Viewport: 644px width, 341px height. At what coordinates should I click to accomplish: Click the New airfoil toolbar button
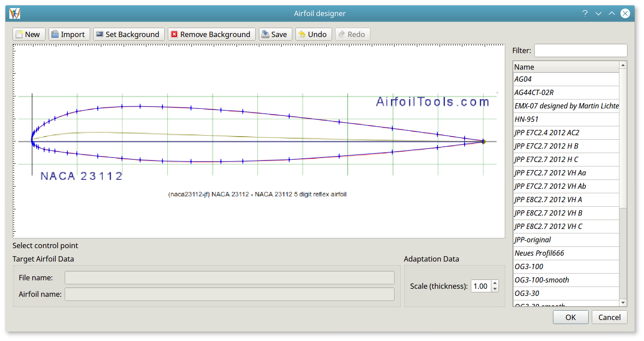pos(27,34)
